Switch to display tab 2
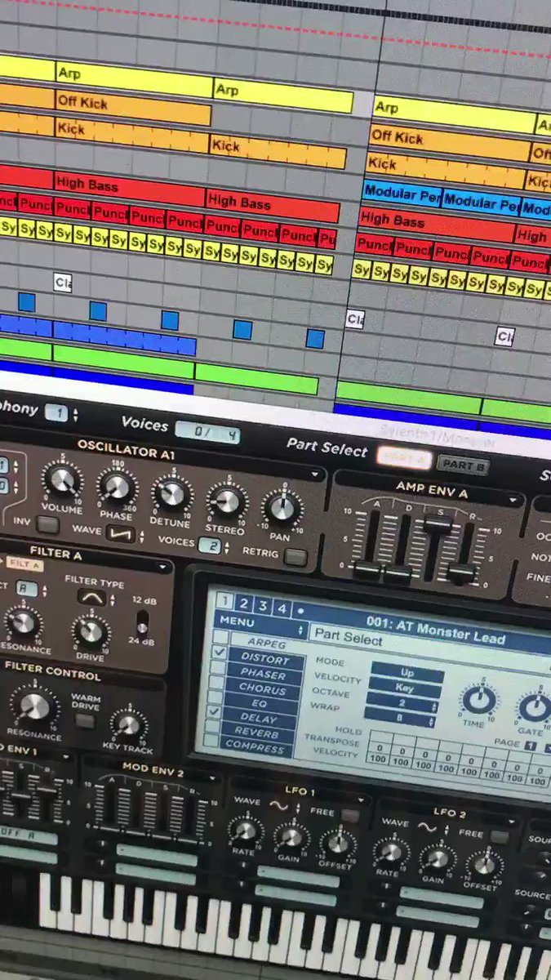The height and width of the screenshot is (980, 551). point(243,604)
